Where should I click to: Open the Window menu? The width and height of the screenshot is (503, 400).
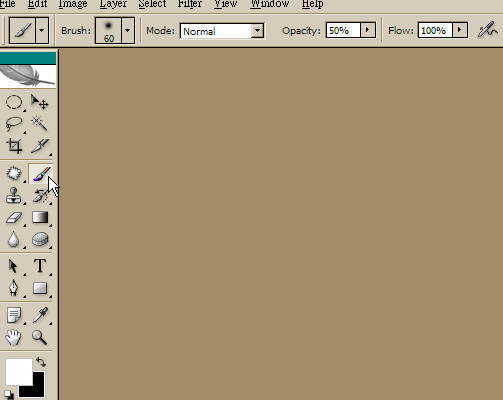coord(270,4)
